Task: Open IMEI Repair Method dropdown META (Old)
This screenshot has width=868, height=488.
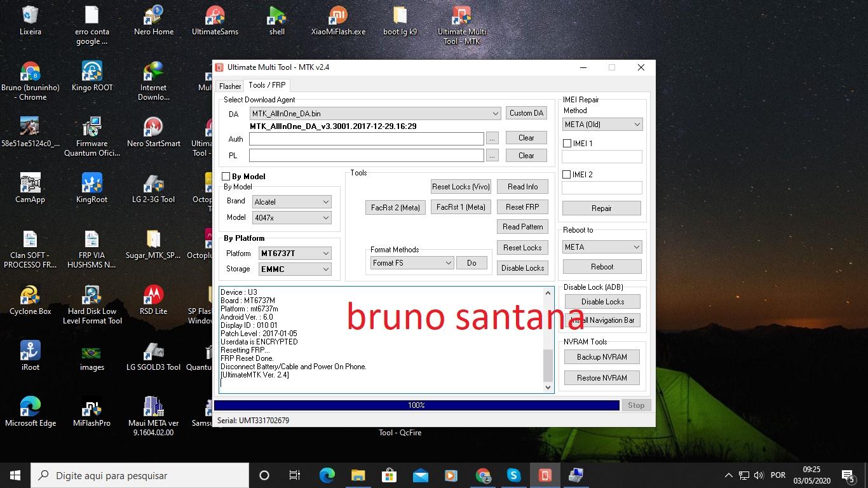Action: (602, 125)
